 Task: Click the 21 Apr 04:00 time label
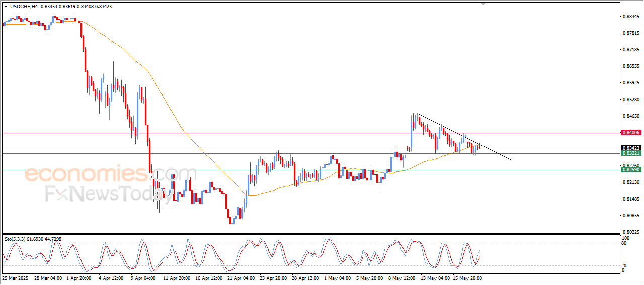241,277
